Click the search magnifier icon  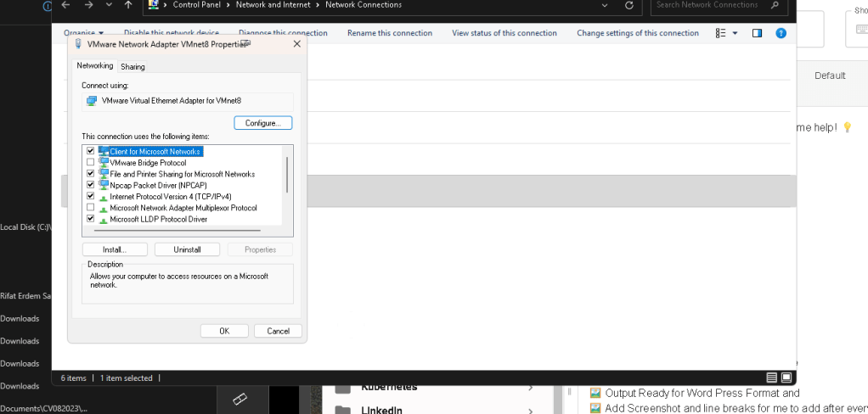pos(775,4)
